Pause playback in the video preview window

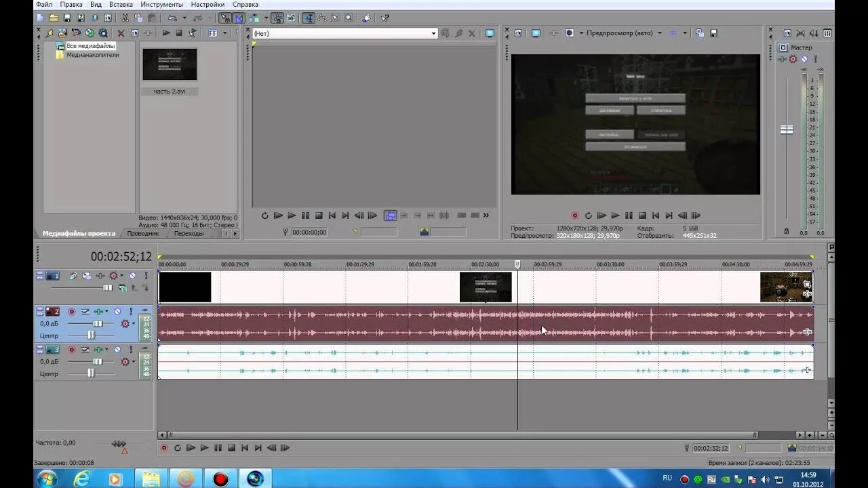[x=629, y=216]
